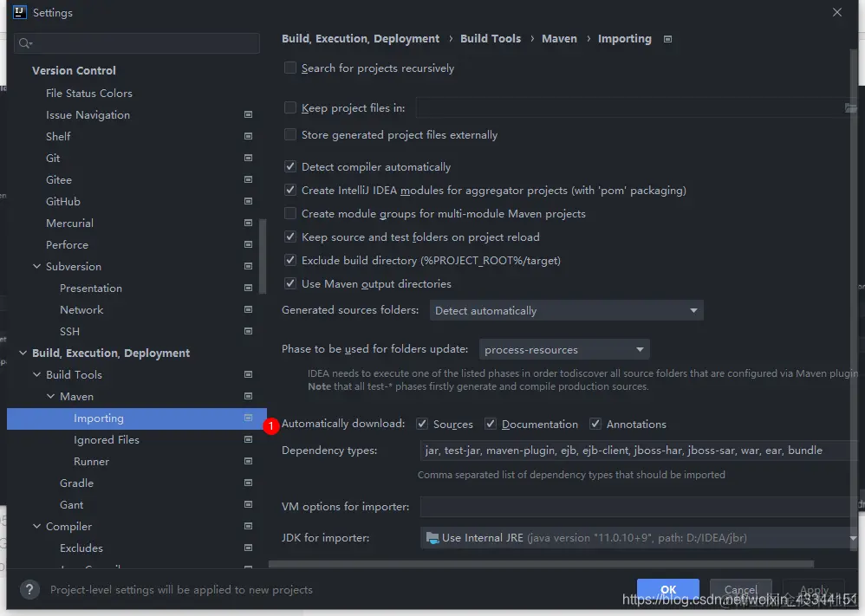865x616 pixels.
Task: Click Build, Execution, Deployment breadcrumb
Action: pyautogui.click(x=361, y=39)
